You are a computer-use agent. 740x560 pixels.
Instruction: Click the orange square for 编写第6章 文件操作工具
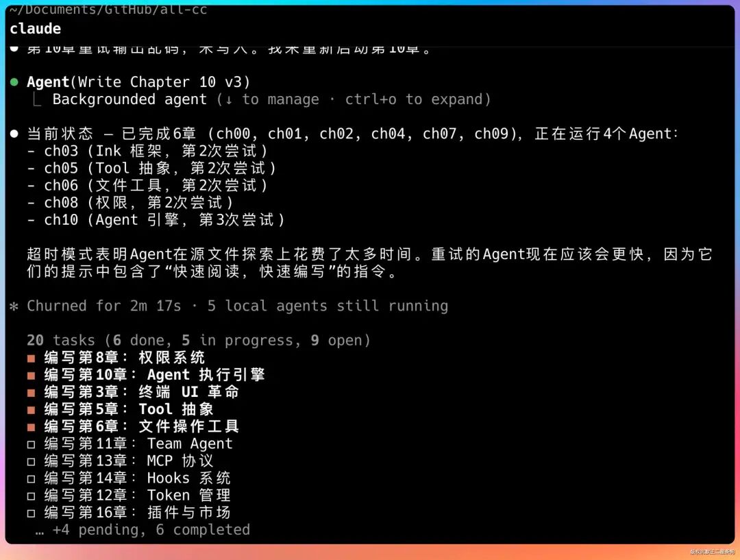[29, 426]
